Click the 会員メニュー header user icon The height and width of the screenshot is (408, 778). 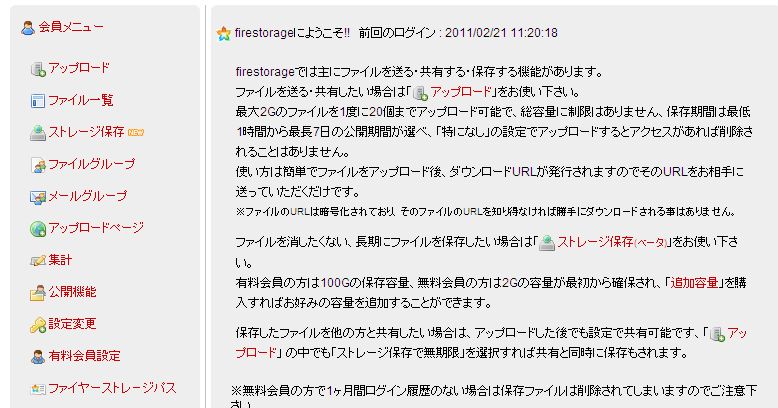pyautogui.click(x=28, y=27)
